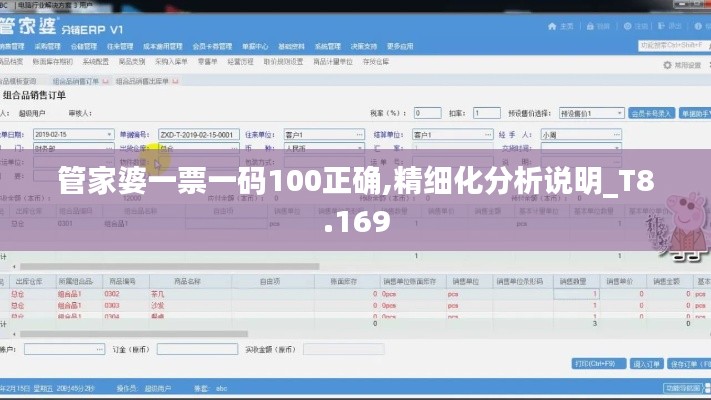The width and height of the screenshot is (711, 400).
Task: Click left arrow of lower table scrollbar
Action: 14,334
